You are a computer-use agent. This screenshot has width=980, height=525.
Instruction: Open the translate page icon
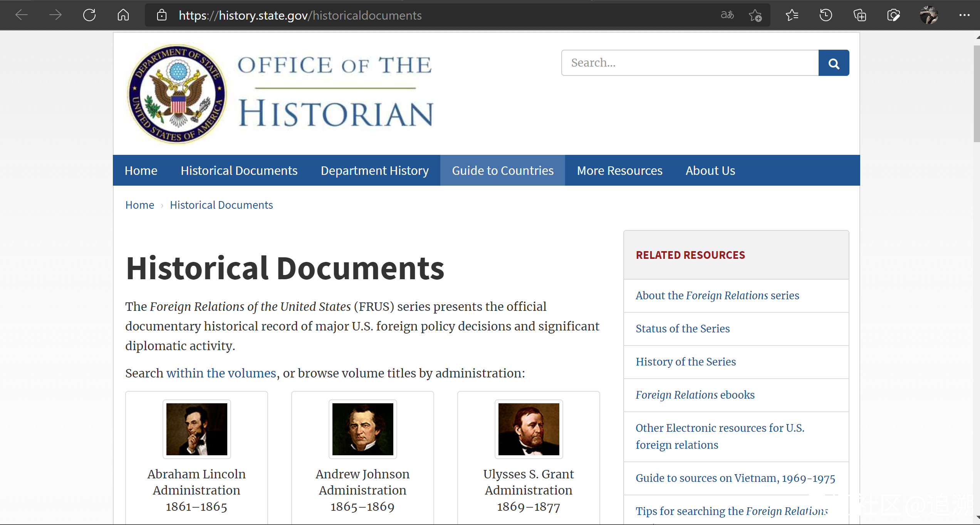[x=727, y=15]
